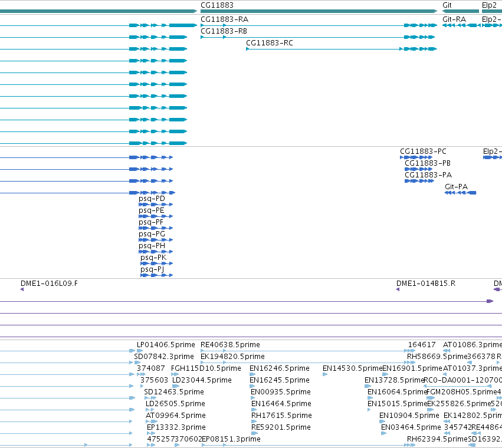Open the CG11883-PA protein label

tap(428, 175)
